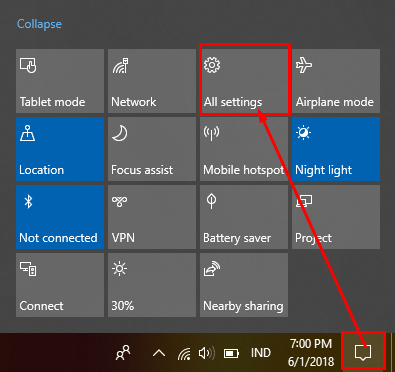Screen dimensions: 395x372
Task: Open Wi-Fi network icon in system tray
Action: click(184, 353)
